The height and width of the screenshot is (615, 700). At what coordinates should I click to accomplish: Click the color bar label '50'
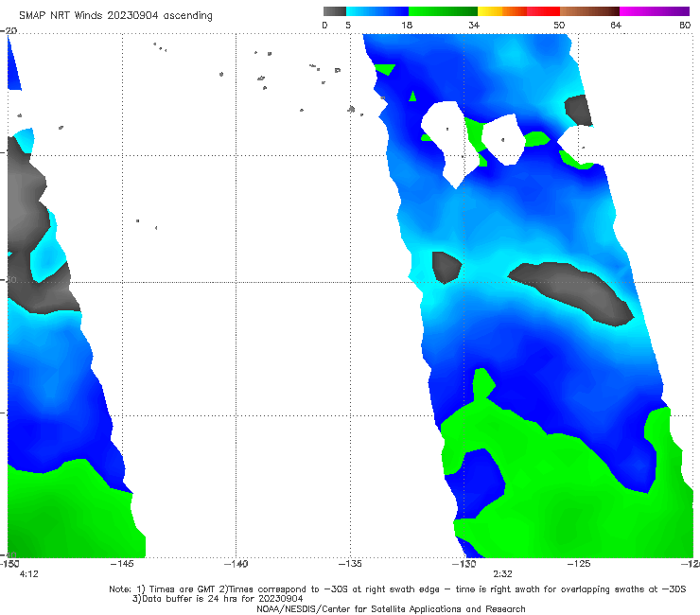(559, 25)
